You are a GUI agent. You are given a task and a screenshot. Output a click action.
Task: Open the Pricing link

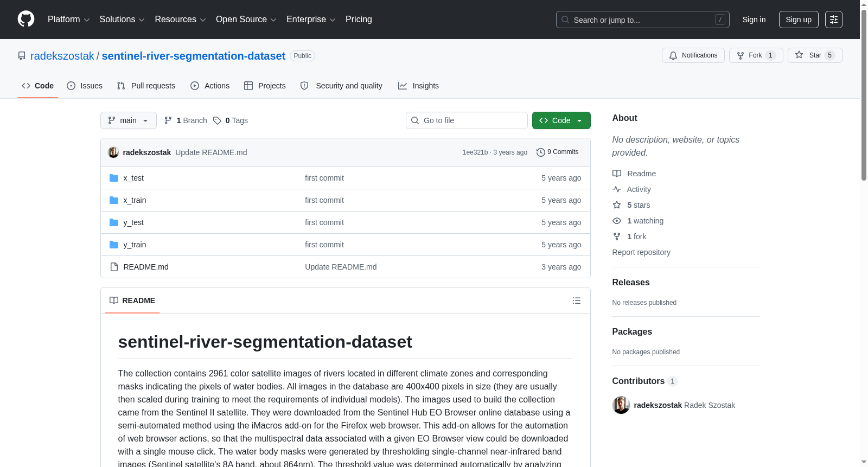[359, 20]
